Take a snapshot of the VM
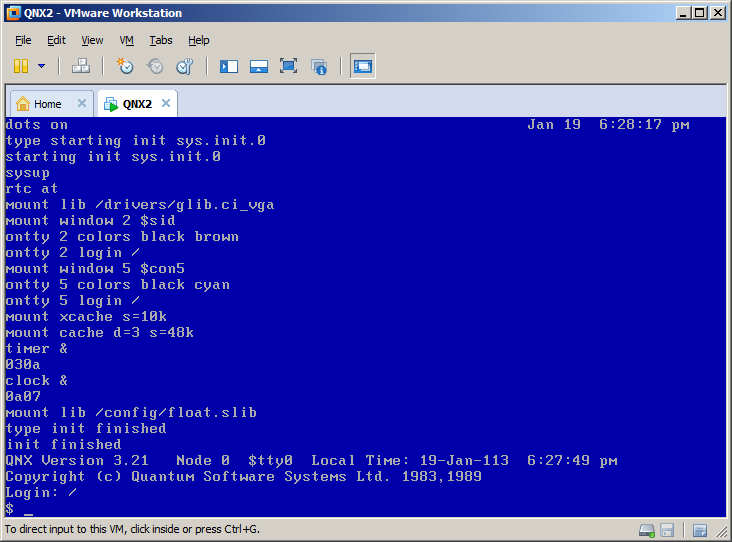 (x=125, y=66)
